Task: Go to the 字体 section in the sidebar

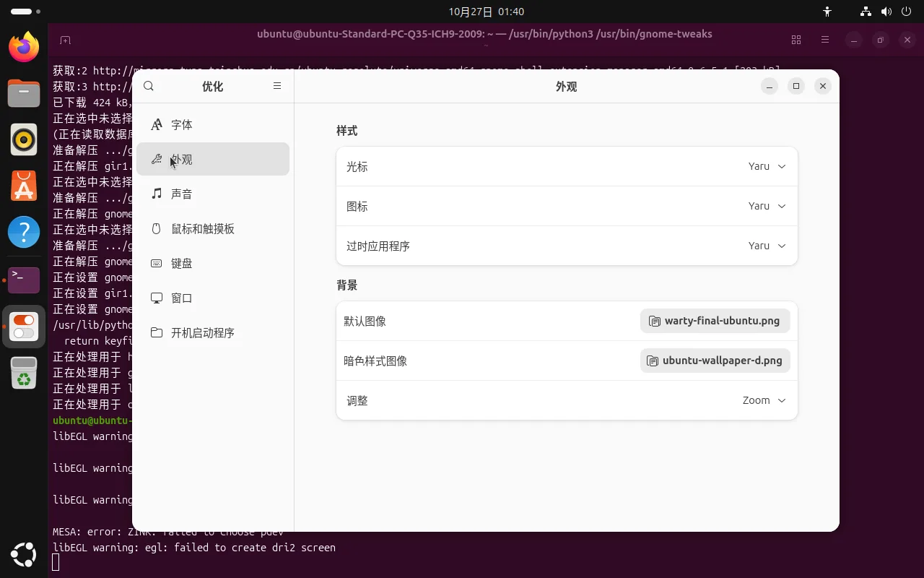Action: coord(213,125)
